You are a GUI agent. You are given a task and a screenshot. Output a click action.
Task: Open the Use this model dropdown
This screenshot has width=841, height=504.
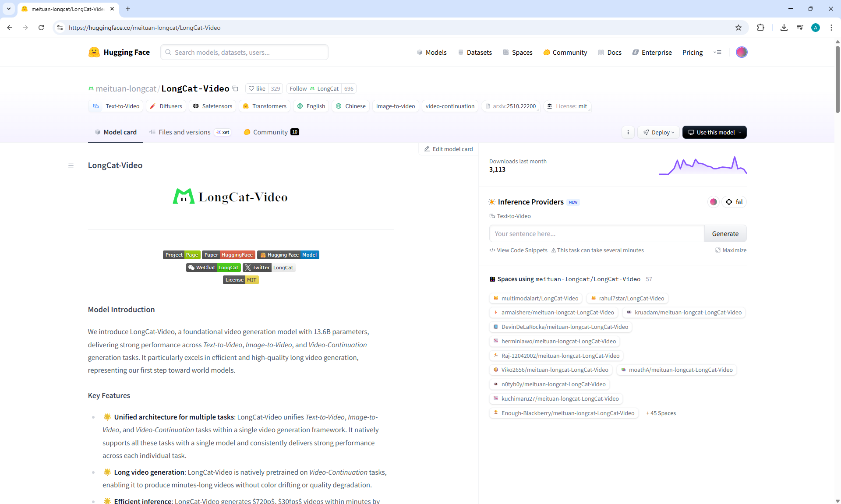point(714,132)
